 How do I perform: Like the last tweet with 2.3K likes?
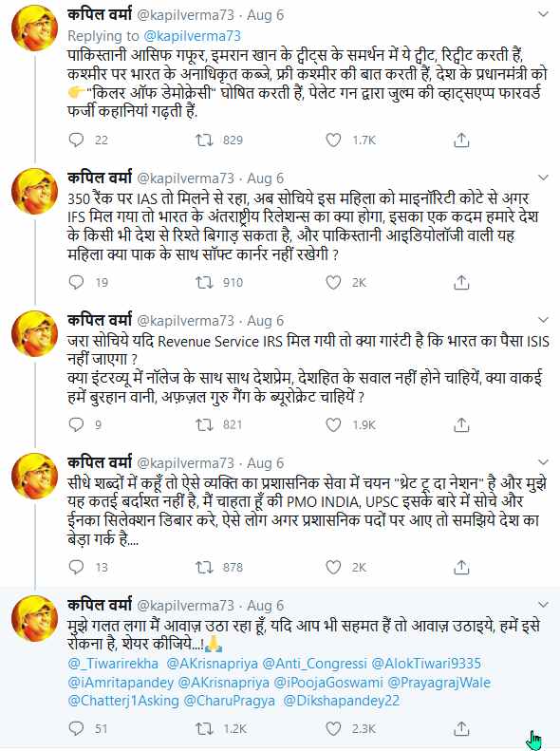(x=333, y=728)
